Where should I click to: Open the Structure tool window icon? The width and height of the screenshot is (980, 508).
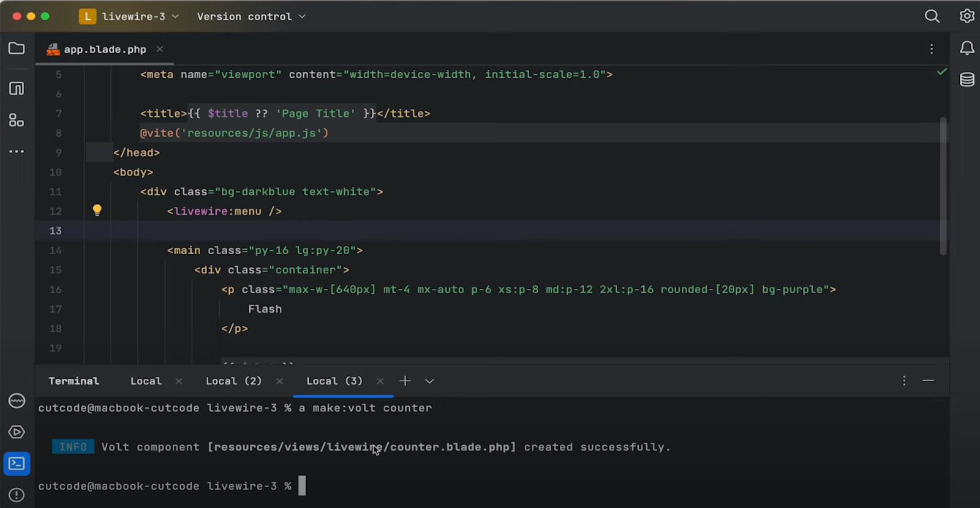pyautogui.click(x=17, y=88)
